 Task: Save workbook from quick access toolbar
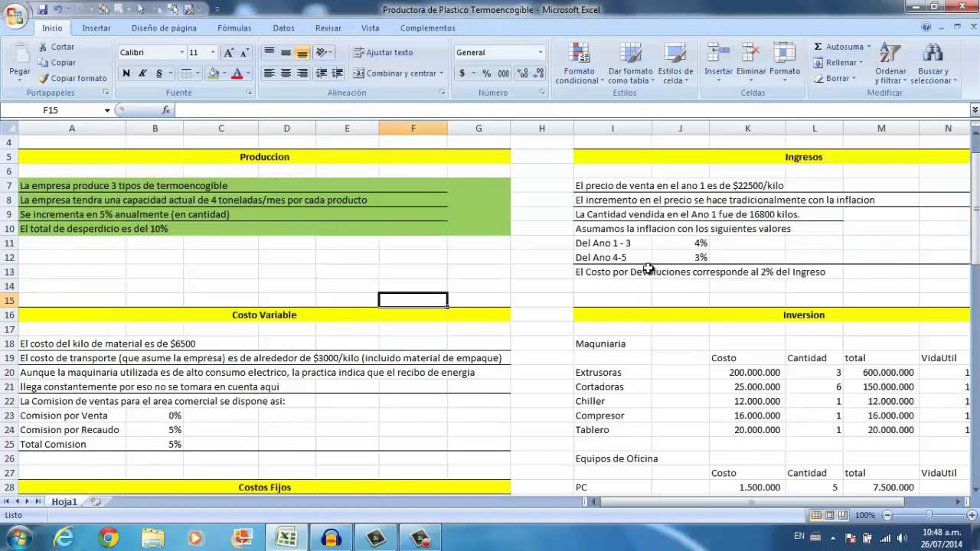coord(42,9)
